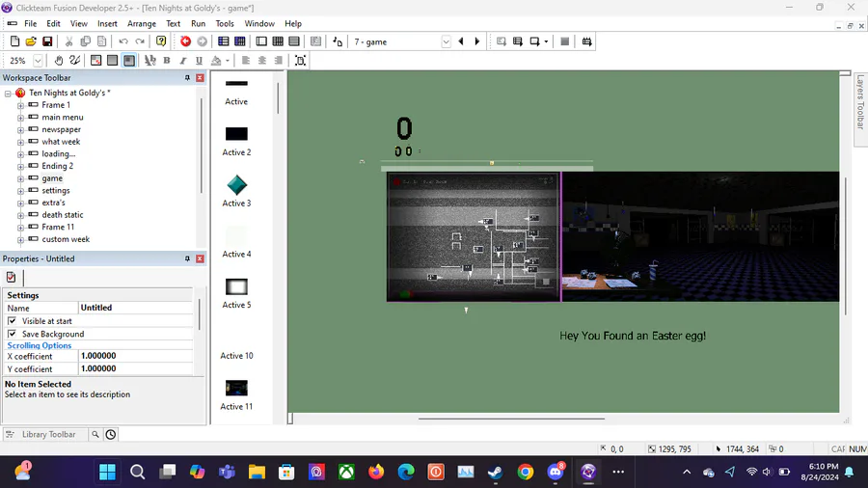
Task: Open the Run menu
Action: tap(198, 24)
